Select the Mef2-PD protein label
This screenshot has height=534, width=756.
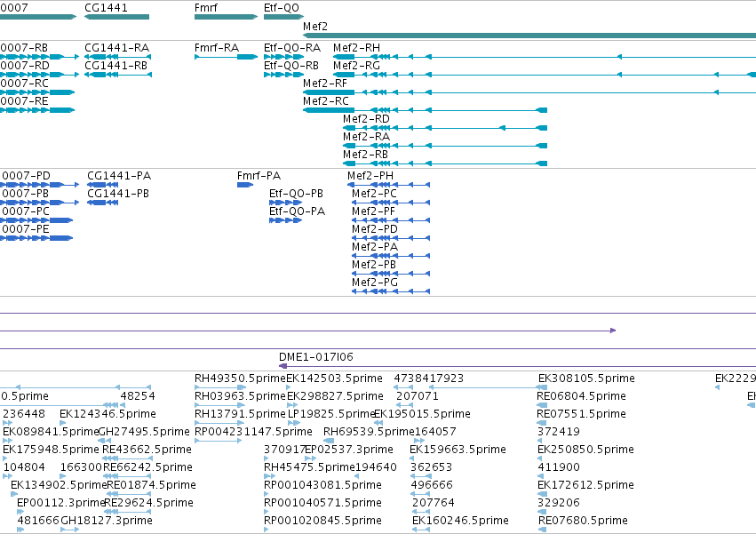[x=375, y=229]
